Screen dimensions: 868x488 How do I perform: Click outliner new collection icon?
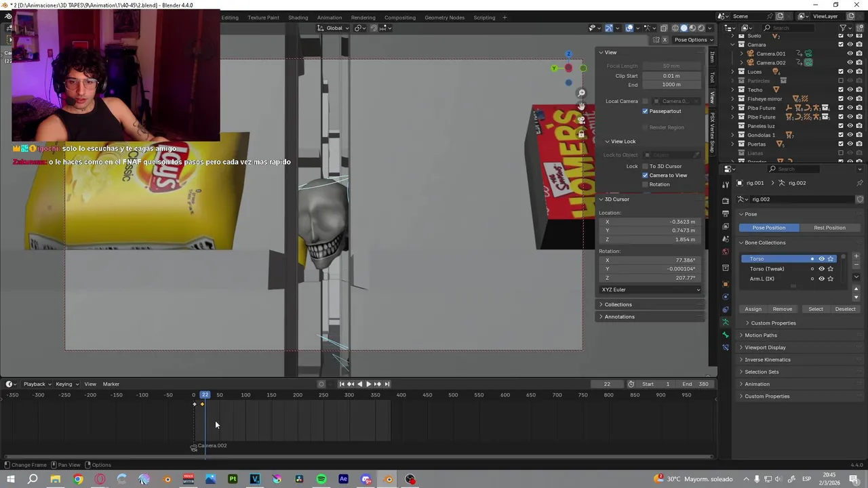(860, 28)
